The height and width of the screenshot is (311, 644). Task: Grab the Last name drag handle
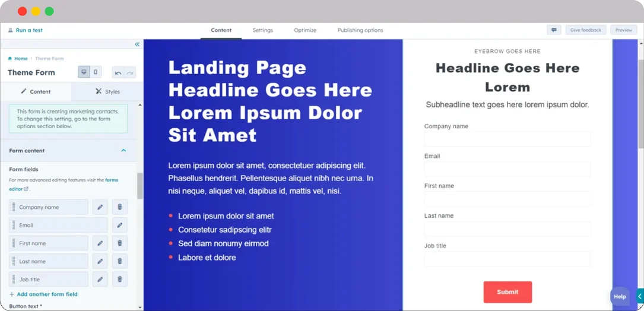click(x=14, y=261)
